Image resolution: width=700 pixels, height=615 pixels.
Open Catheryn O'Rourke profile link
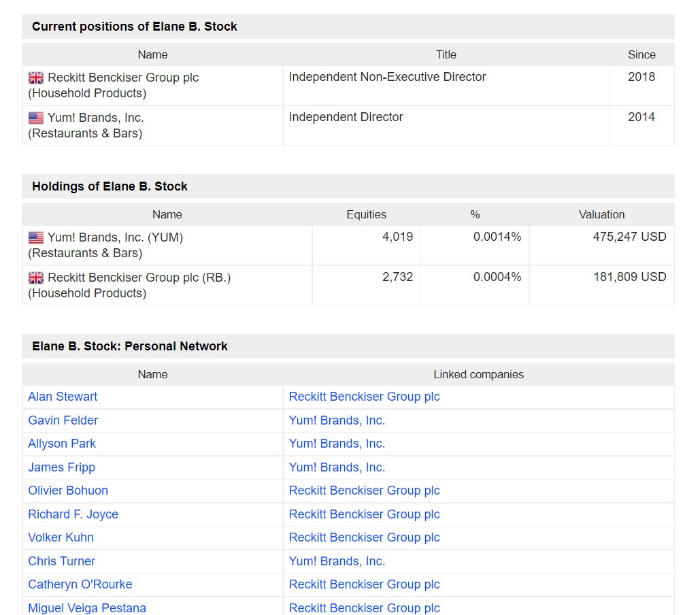coord(80,584)
